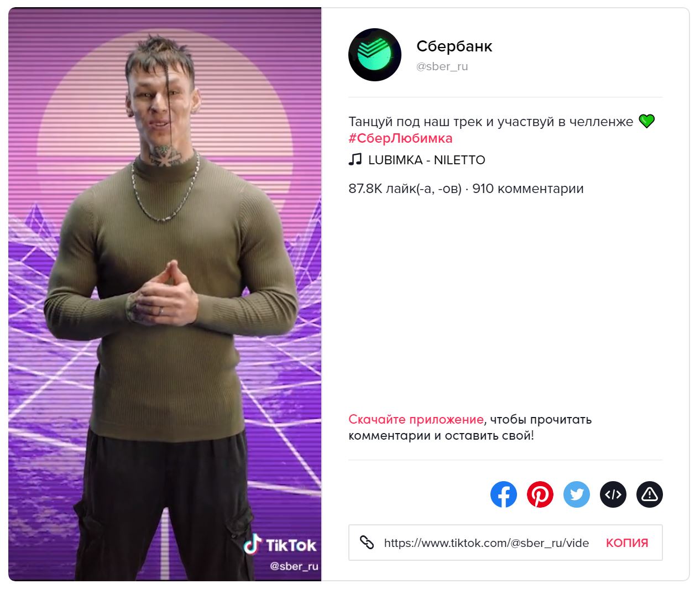The width and height of the screenshot is (700, 589).
Task: Click the TikTok logo watermark on video
Action: pyautogui.click(x=280, y=545)
